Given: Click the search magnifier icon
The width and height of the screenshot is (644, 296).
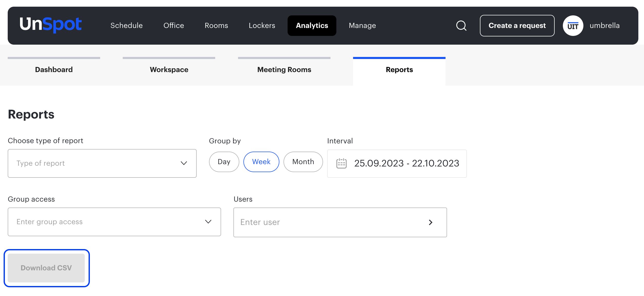Looking at the screenshot, I should tap(461, 26).
